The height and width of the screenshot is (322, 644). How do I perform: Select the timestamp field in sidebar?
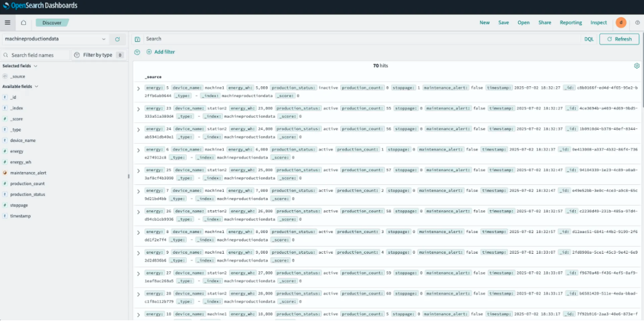click(20, 216)
